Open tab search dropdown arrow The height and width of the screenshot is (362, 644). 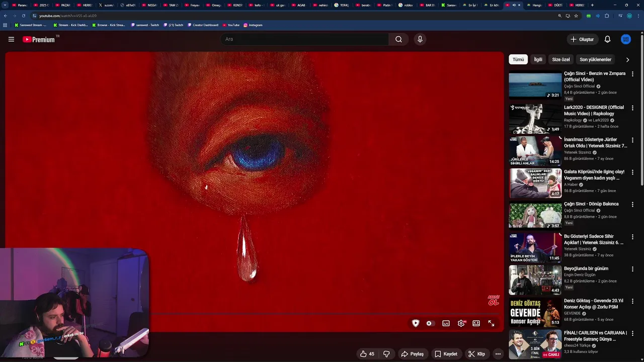pos(5,5)
